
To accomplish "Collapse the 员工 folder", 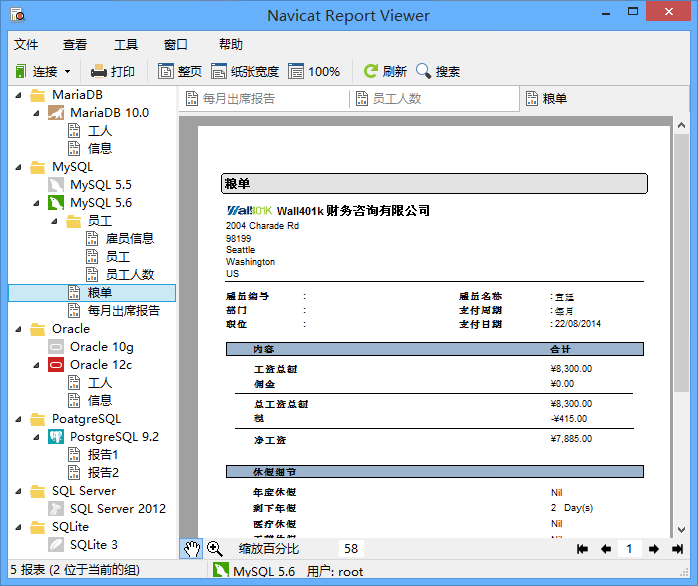I will click(x=54, y=221).
